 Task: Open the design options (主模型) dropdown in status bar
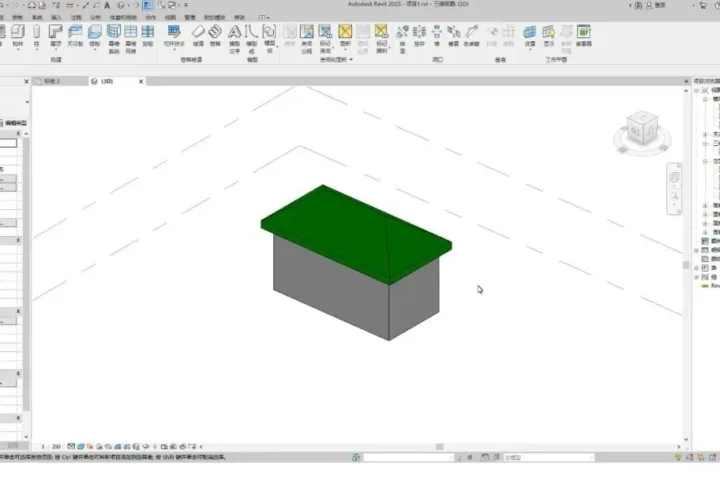click(x=549, y=457)
